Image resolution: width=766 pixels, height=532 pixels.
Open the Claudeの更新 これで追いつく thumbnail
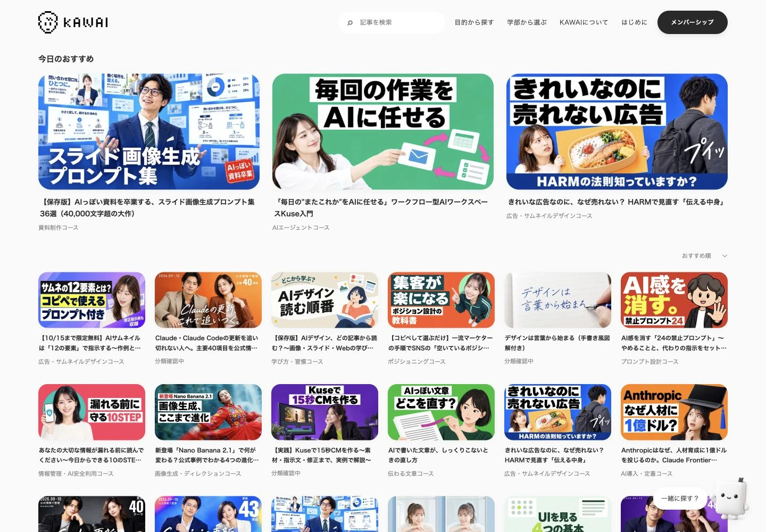(x=208, y=300)
